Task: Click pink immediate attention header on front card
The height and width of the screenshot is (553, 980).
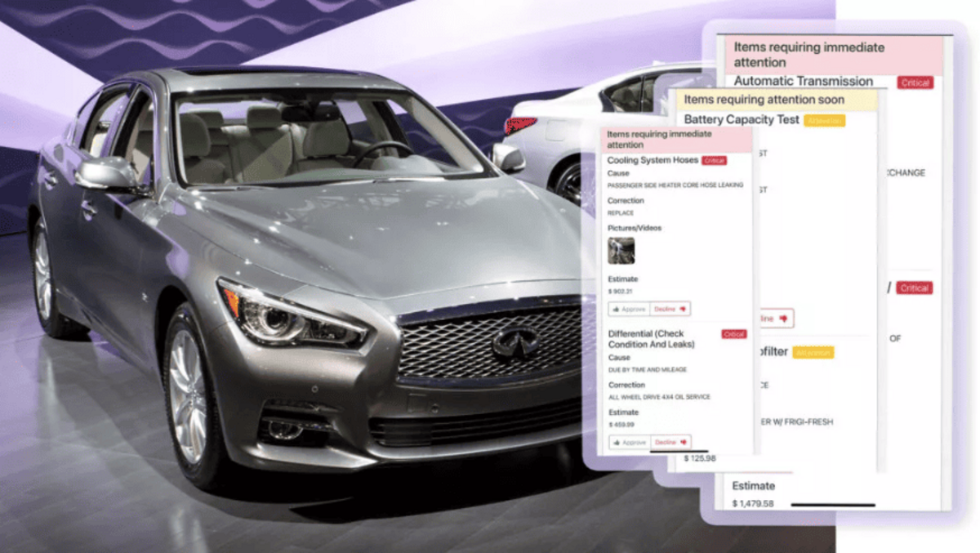Action: (675, 140)
